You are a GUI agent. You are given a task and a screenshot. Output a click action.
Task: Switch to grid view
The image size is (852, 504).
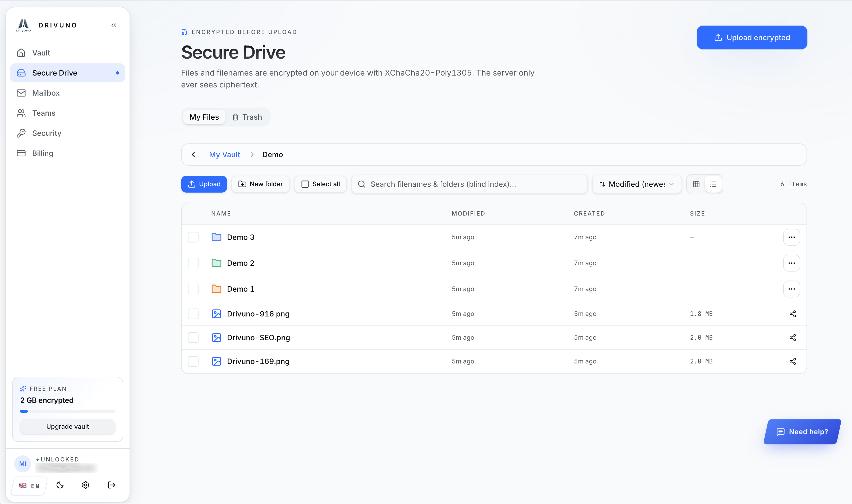[x=696, y=184]
